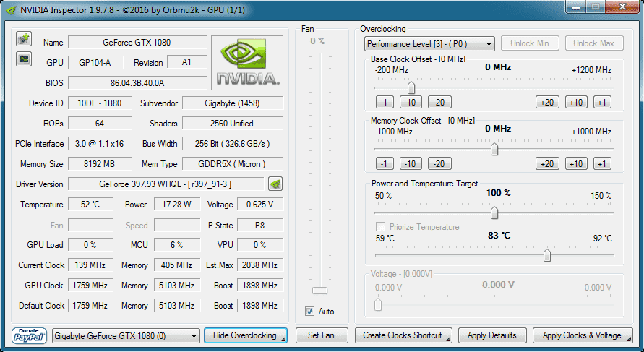This screenshot has height=352, width=644.
Task: Click Hide Overclocking button
Action: [x=245, y=335]
